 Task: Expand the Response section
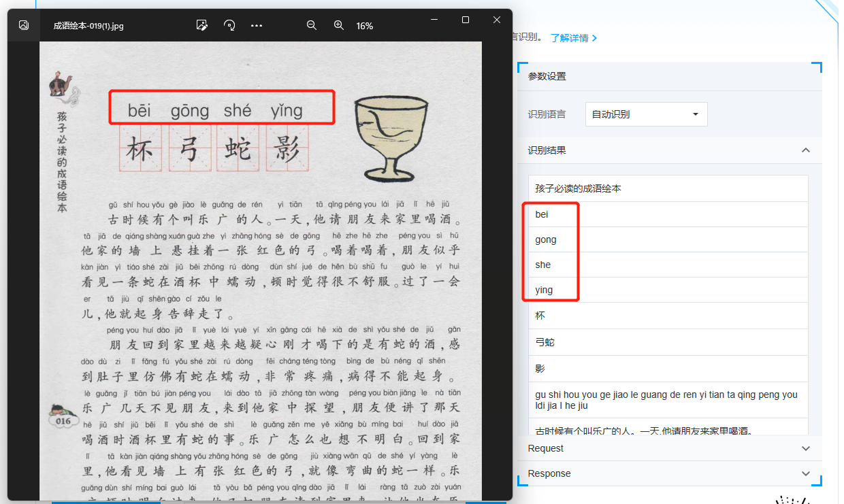pos(806,473)
